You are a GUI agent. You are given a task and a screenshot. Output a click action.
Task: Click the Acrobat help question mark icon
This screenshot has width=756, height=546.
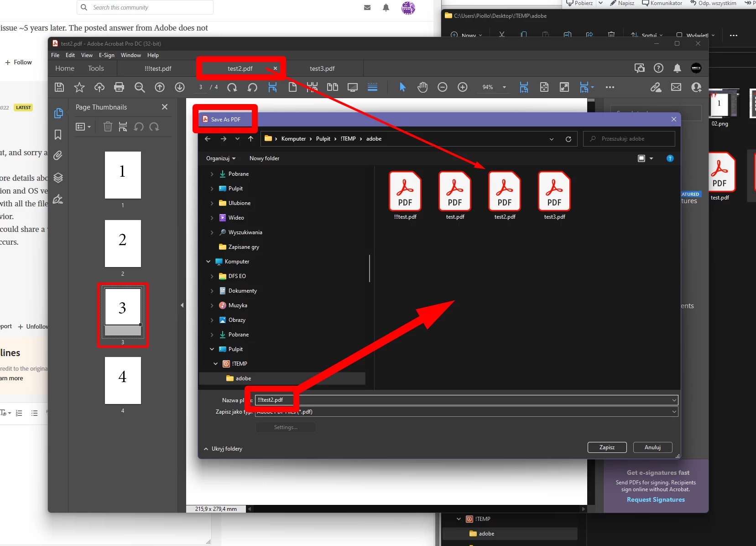(658, 68)
